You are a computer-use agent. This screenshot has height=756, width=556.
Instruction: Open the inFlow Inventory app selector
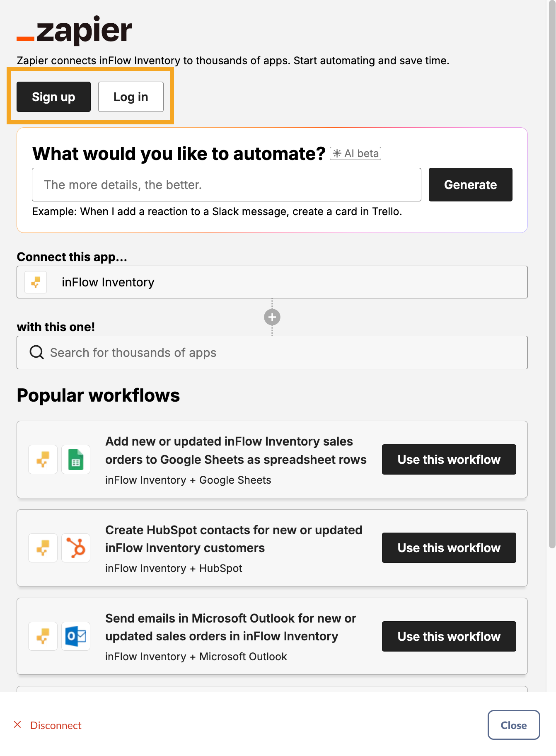point(272,282)
